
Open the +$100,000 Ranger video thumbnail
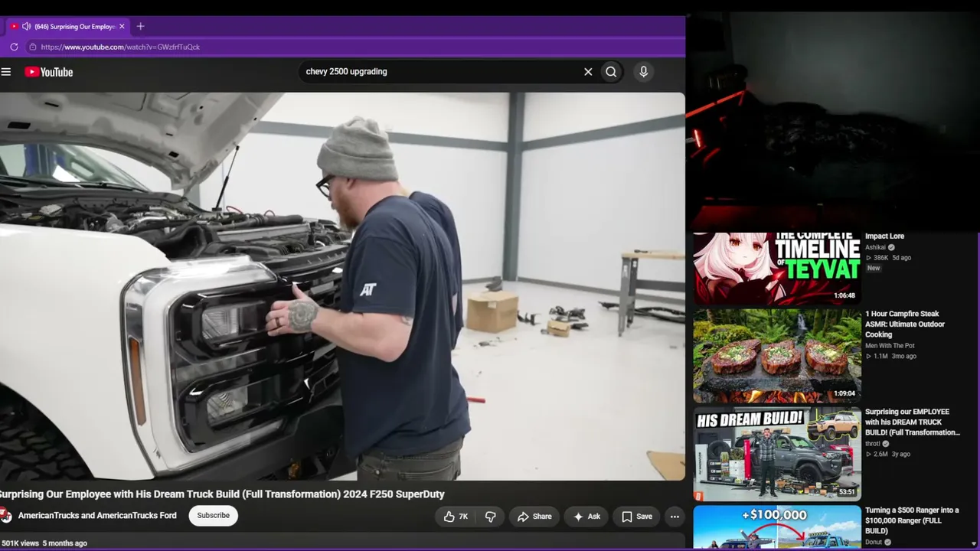coord(777,527)
